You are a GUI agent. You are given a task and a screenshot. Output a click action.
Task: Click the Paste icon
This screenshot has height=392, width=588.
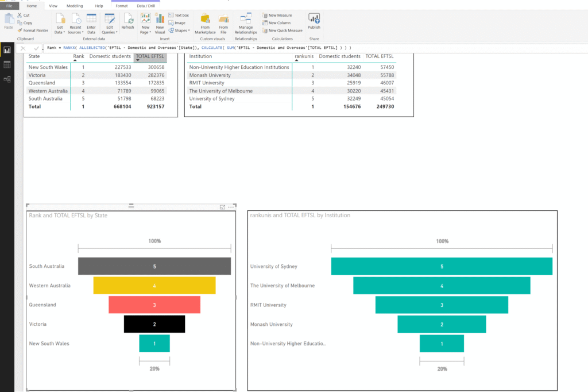point(9,21)
